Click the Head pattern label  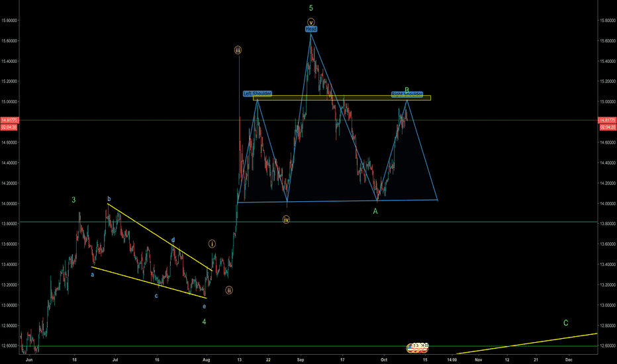311,29
